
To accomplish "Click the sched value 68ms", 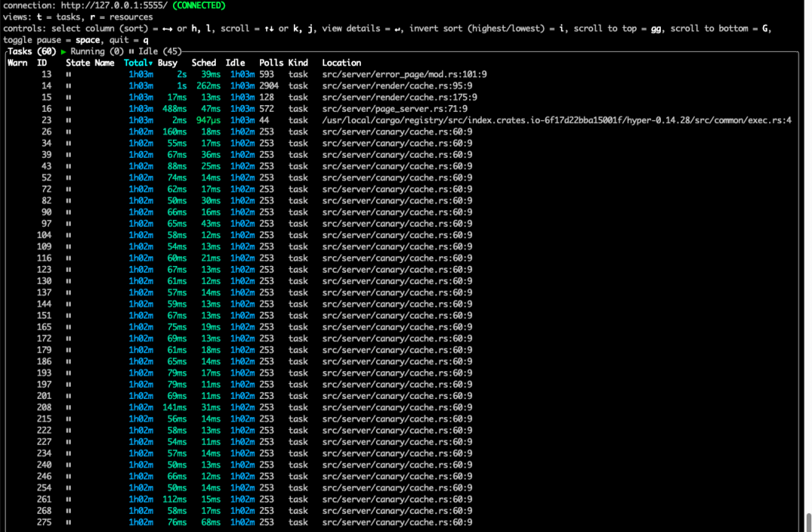I will click(211, 523).
